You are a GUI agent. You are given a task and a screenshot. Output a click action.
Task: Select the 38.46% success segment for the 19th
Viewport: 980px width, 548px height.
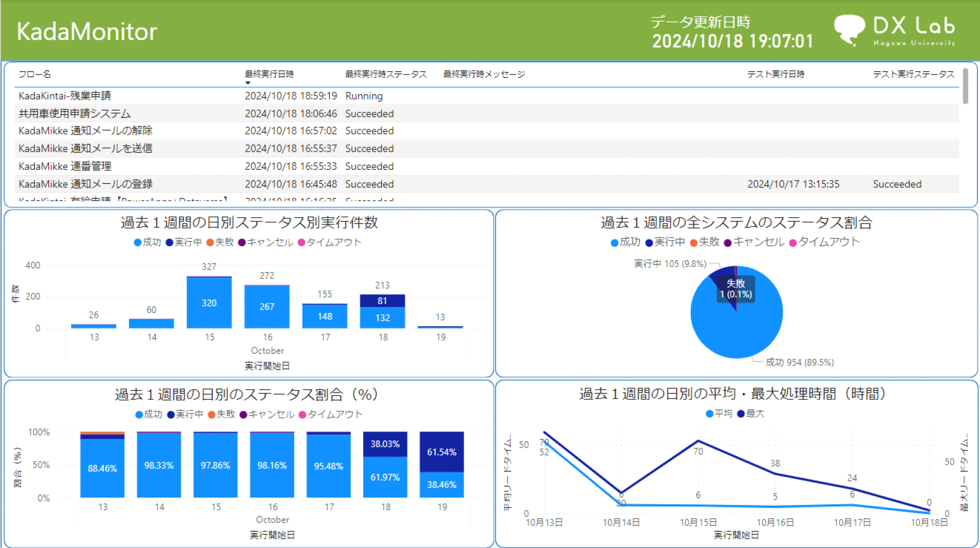pyautogui.click(x=442, y=485)
